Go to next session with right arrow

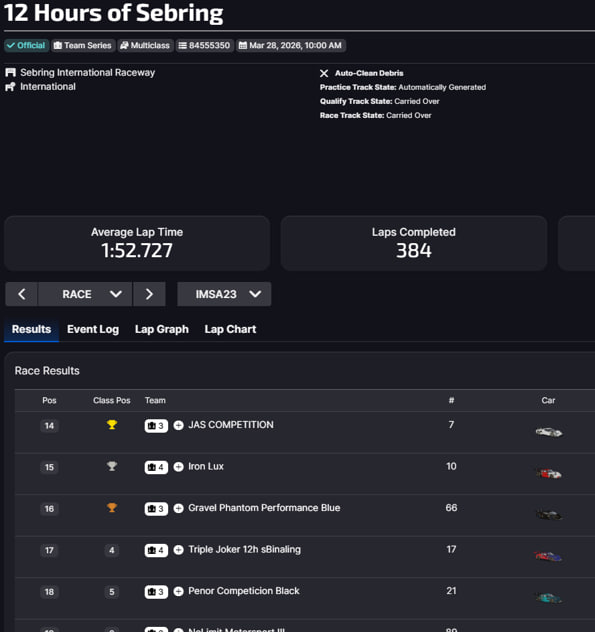coord(149,294)
